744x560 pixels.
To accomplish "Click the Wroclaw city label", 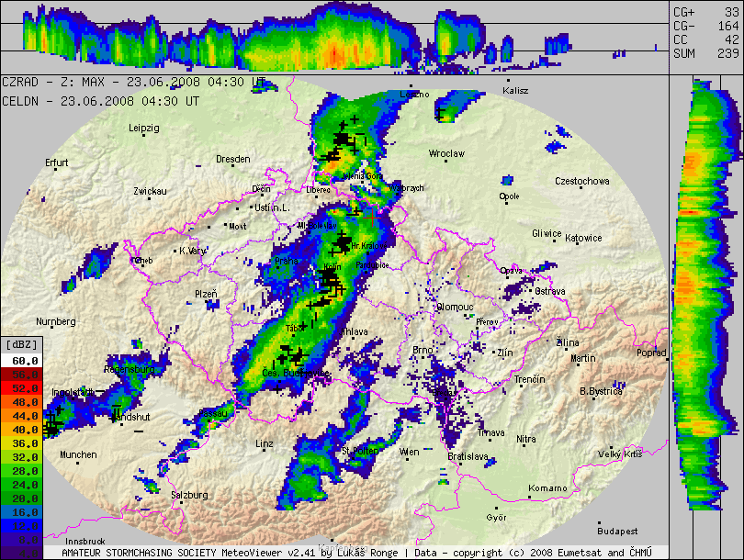I will [x=447, y=153].
